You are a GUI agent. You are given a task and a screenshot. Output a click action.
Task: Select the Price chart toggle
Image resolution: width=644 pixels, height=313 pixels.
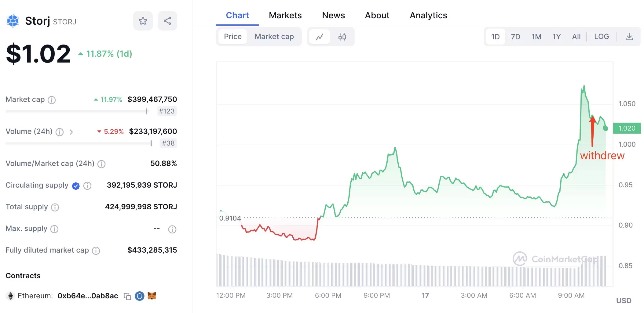(x=232, y=37)
